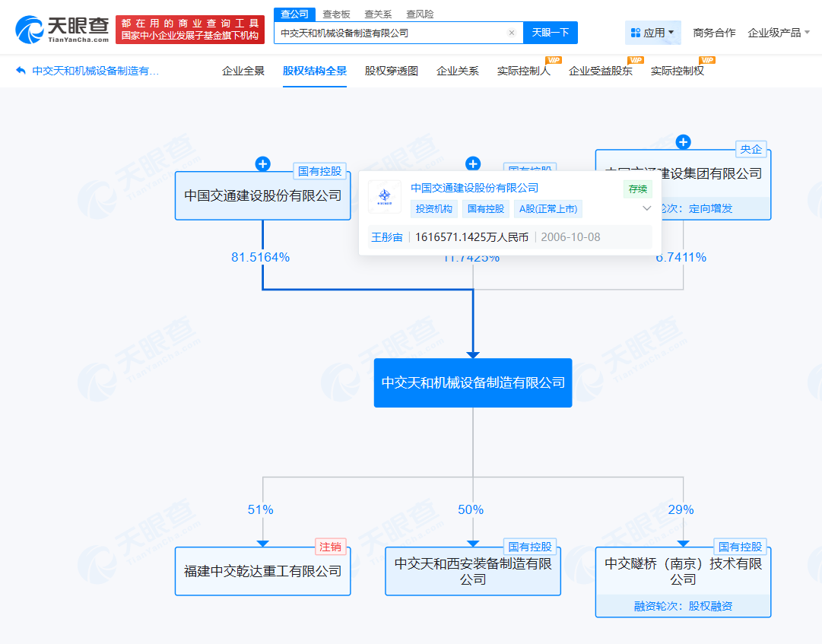Screen dimensions: 822x644
Task: Click the 国有控股 tag in the popup card
Action: [x=486, y=209]
